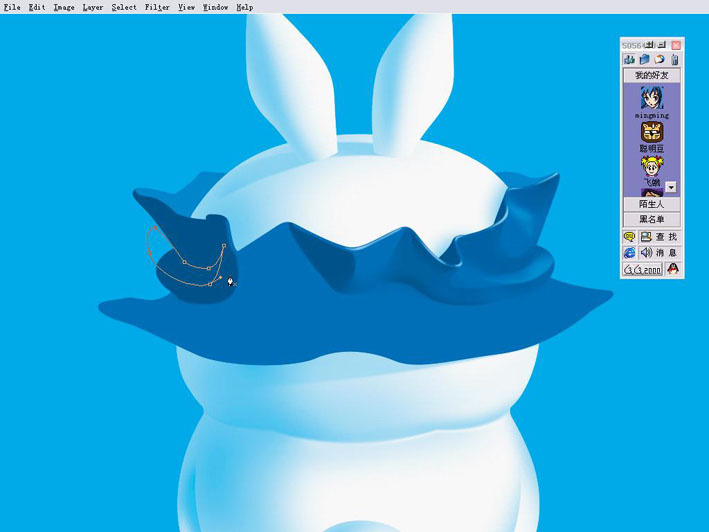
Task: Open the Layer menu
Action: point(93,7)
